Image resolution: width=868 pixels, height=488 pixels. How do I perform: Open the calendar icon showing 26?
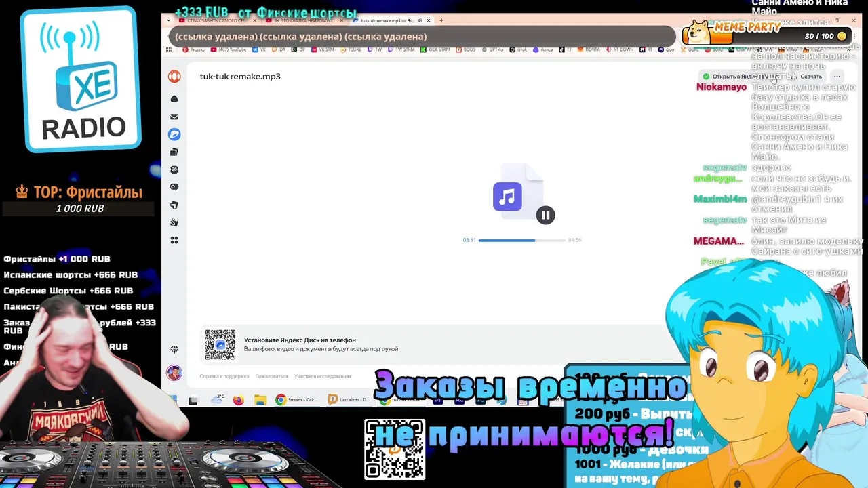coord(174,169)
